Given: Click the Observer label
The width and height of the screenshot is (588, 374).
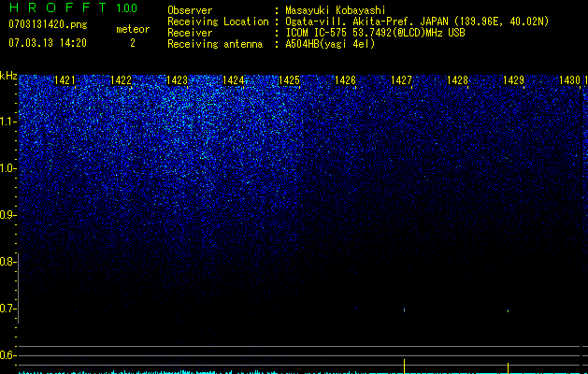Looking at the screenshot, I should point(190,10).
